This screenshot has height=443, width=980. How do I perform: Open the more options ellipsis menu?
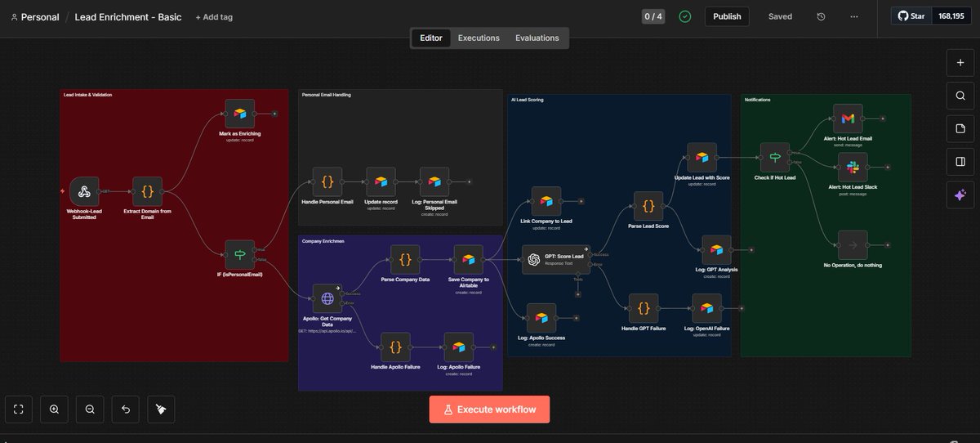pyautogui.click(x=854, y=16)
